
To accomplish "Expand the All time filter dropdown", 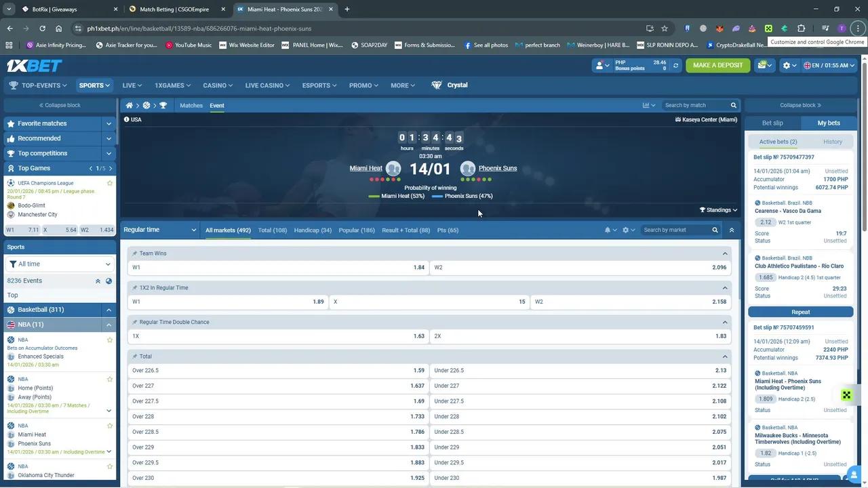I will pos(60,264).
